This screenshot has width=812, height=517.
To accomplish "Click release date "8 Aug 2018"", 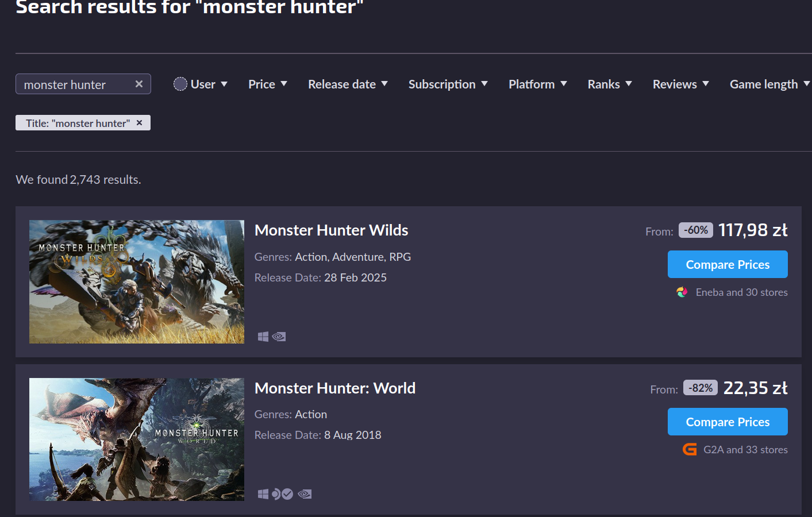I will [353, 435].
